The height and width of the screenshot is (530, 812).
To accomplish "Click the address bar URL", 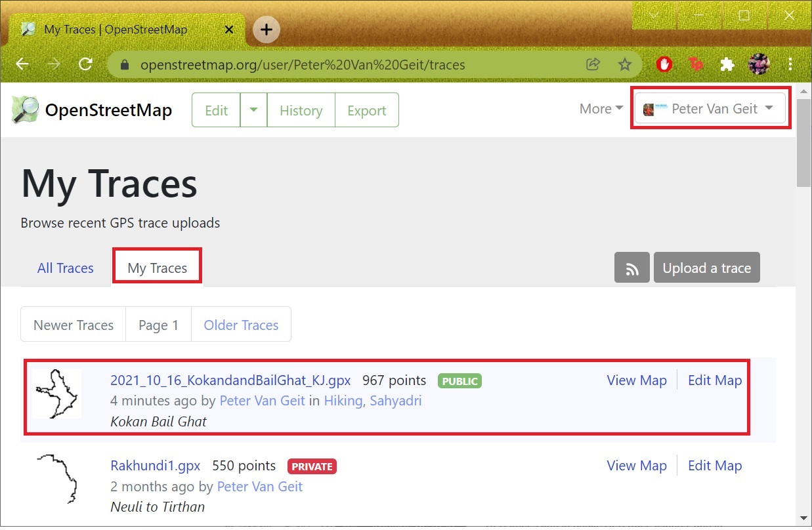I will (303, 65).
